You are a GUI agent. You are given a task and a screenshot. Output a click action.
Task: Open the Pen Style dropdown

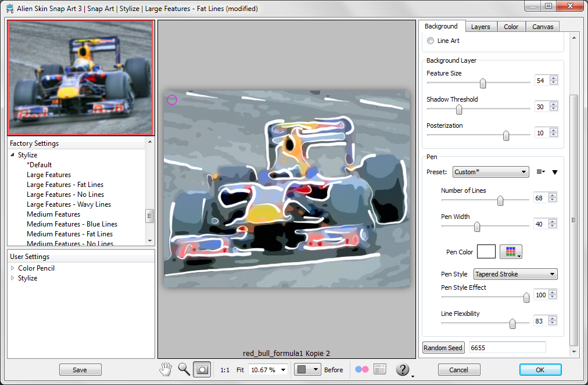515,274
